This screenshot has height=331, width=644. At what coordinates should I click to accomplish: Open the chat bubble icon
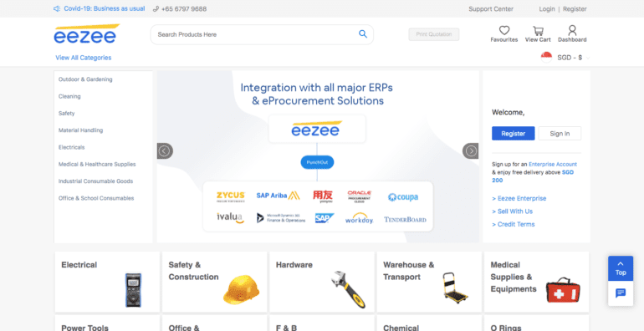tap(621, 293)
